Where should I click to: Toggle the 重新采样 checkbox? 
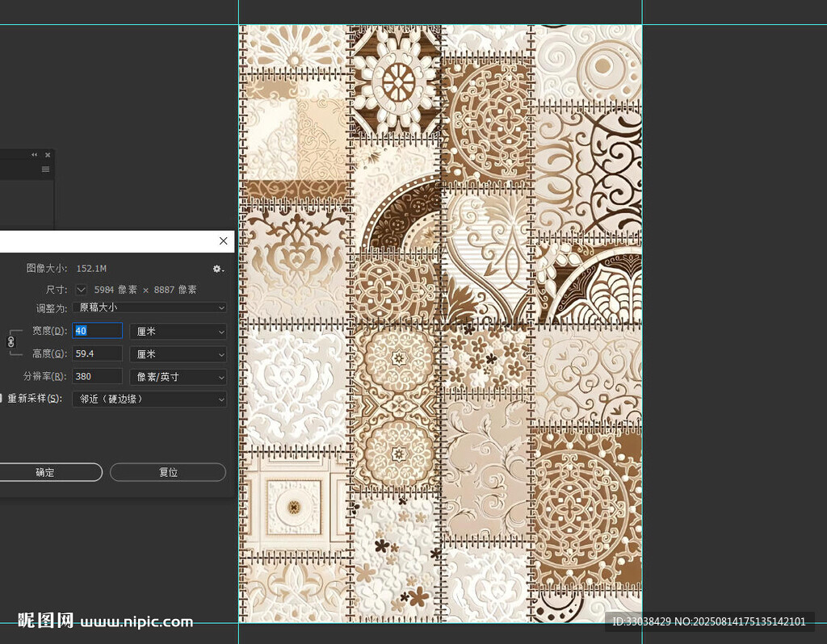coord(1,399)
